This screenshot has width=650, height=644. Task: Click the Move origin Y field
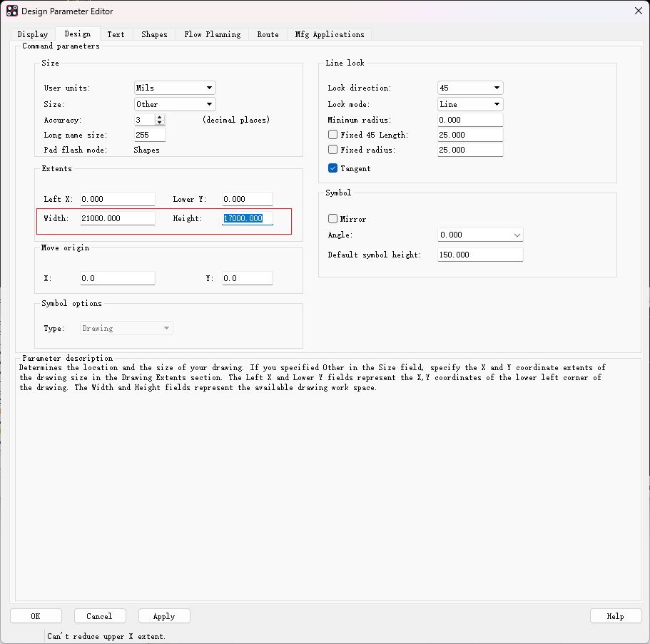tap(248, 278)
